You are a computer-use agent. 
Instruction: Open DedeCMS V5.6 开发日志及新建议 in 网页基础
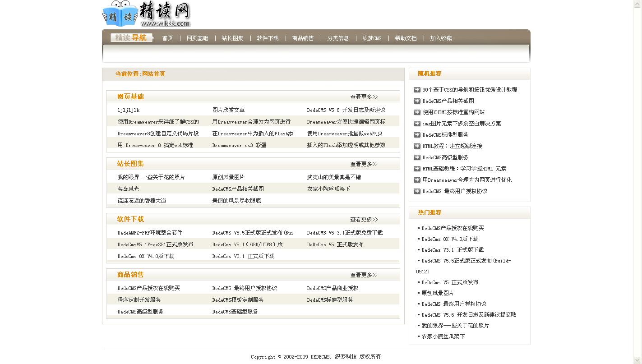click(346, 110)
